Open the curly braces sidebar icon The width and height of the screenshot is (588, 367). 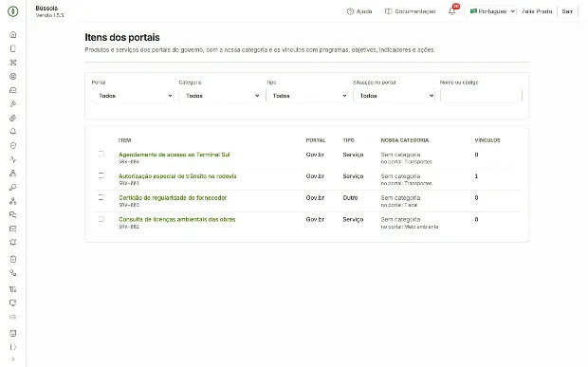12,347
